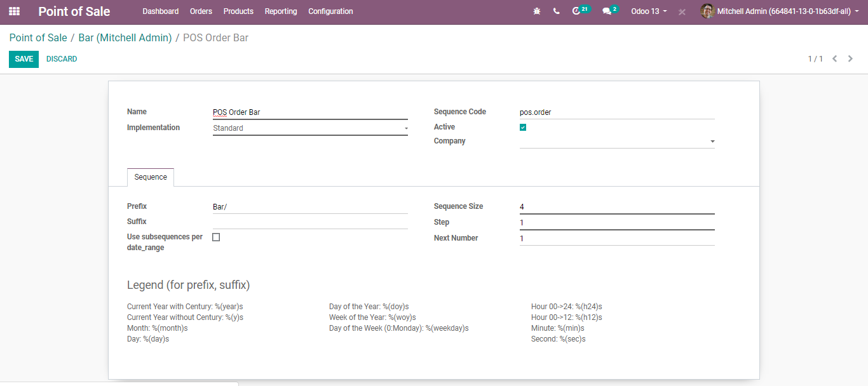Expand the Odoo 13 company switcher

[649, 11]
